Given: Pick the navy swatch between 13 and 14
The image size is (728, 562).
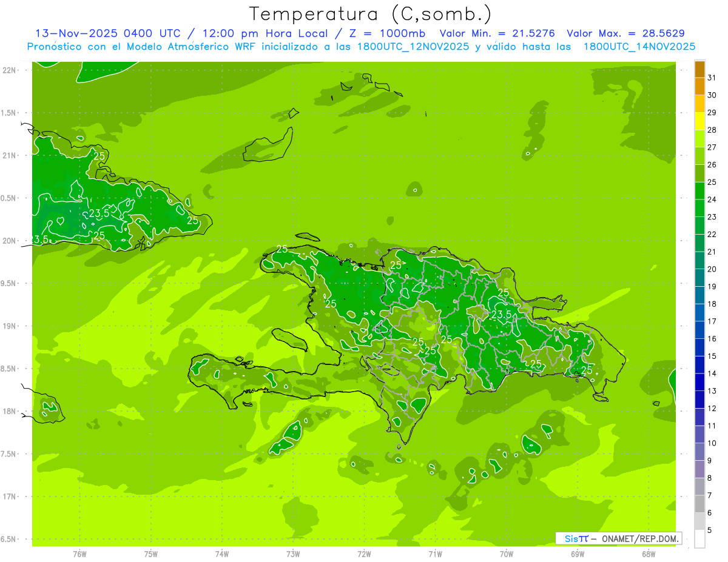Looking at the screenshot, I should (699, 383).
